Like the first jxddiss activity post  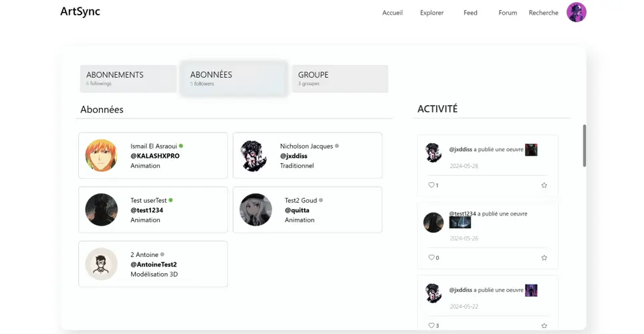431,185
